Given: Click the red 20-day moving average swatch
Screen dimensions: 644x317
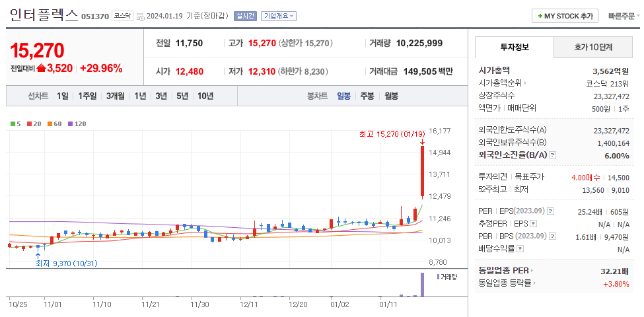Looking at the screenshot, I should point(29,123).
